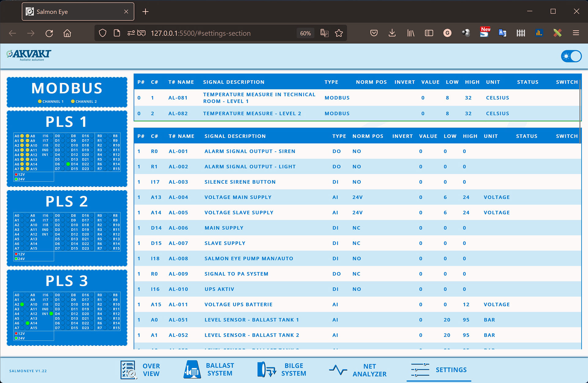Open the Firefox application menu
Screen dimensions: 588x383
tap(576, 33)
